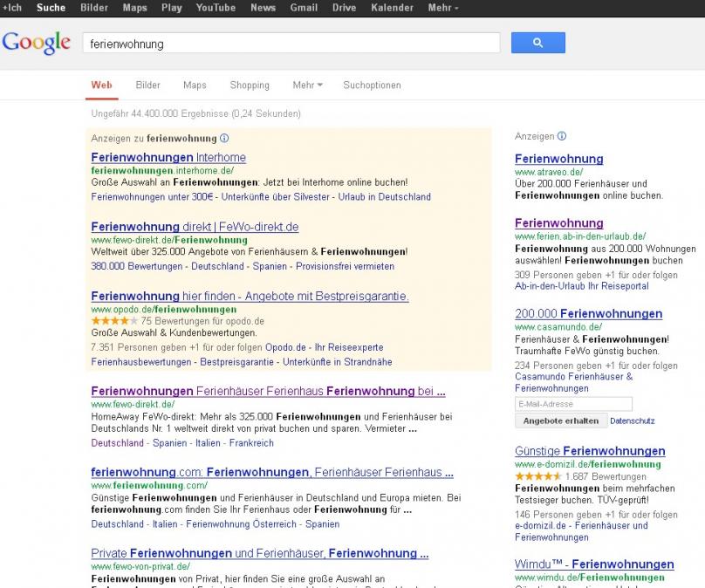Open 'Ferienwohnung direkt | FeWo-direkt.de' ad
Viewport: 705px width, 588px height.
coord(195,227)
